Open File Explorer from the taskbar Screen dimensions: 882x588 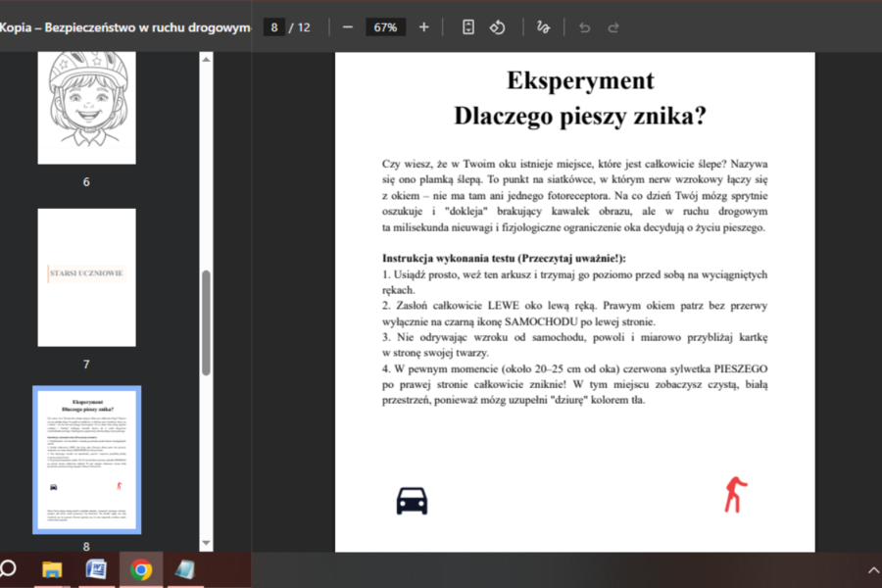coord(52,569)
